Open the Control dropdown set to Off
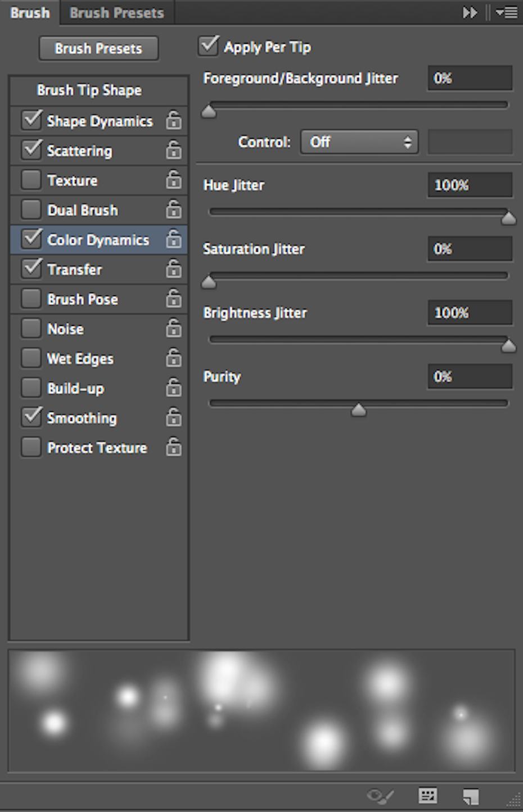523x812 pixels. (359, 142)
